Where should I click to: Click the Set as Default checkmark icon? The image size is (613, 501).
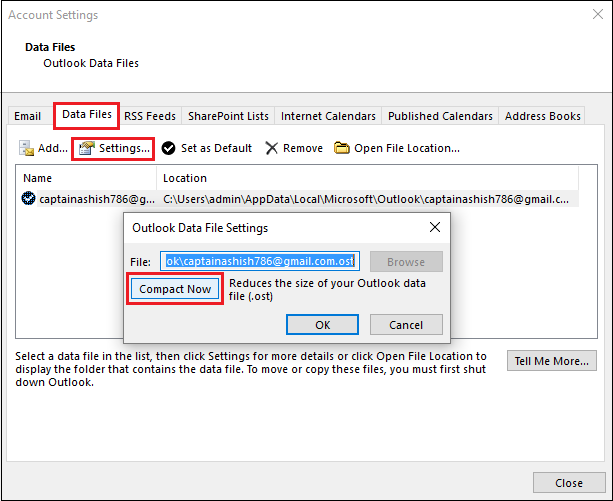(x=168, y=148)
